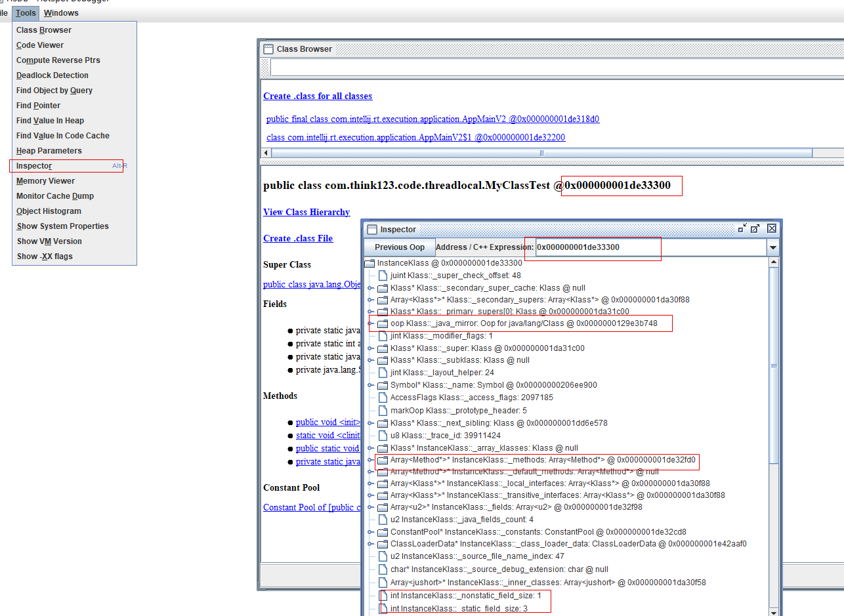The image size is (844, 616).
Task: Click the file icon beside _super_check_offset
Action: [x=383, y=276]
